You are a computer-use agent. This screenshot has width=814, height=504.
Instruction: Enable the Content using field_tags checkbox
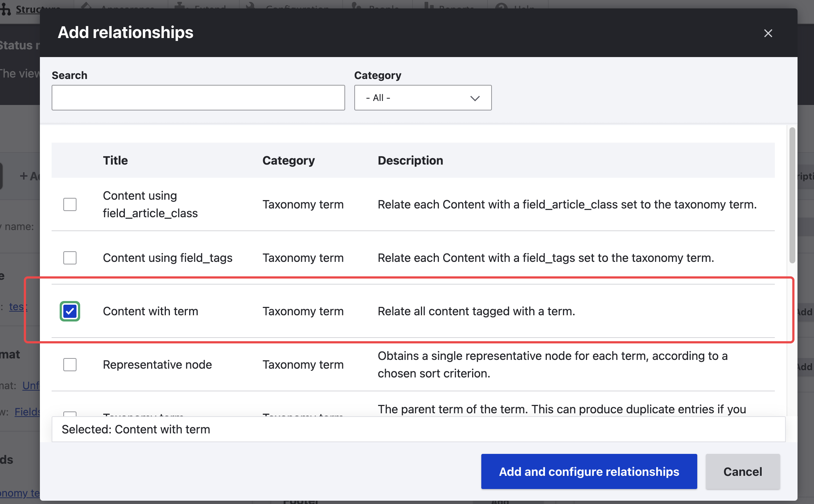tap(70, 258)
